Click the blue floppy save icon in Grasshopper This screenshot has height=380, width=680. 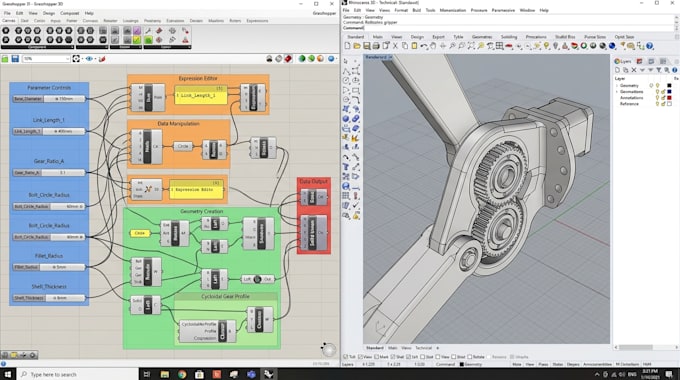pyautogui.click(x=15, y=59)
